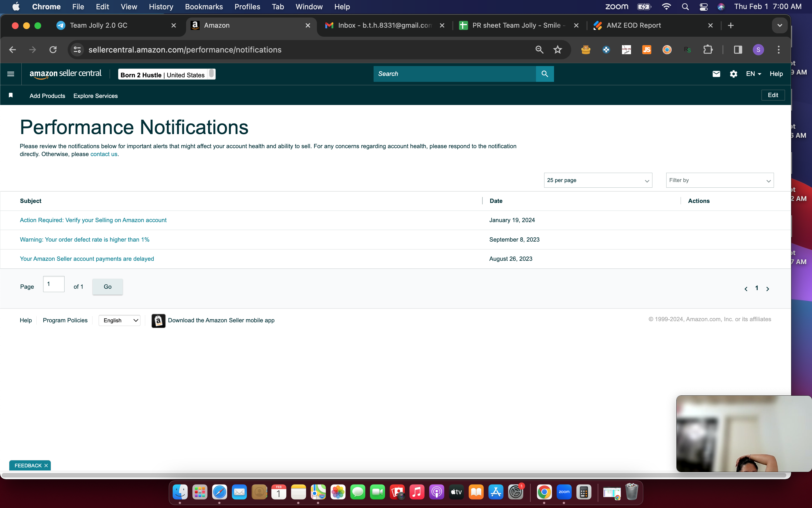Click the JS extension icon

click(x=646, y=50)
